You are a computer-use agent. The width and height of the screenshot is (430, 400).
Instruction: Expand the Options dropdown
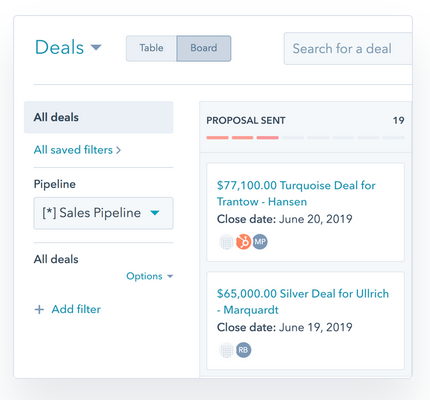point(150,276)
